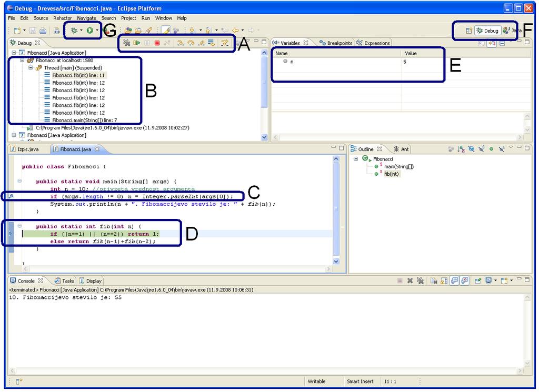The height and width of the screenshot is (392, 539).
Task: Collapse the Fibonacci class in Outline
Action: [356, 159]
